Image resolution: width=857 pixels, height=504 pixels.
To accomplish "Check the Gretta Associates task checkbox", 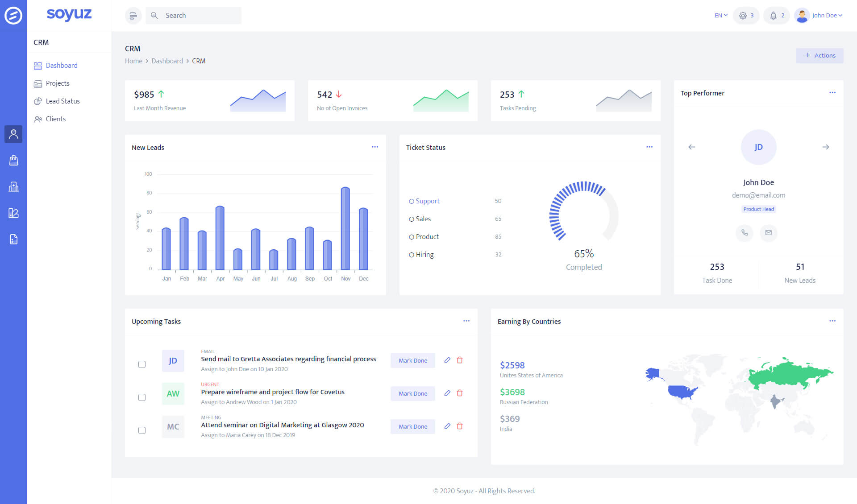I will [x=142, y=364].
